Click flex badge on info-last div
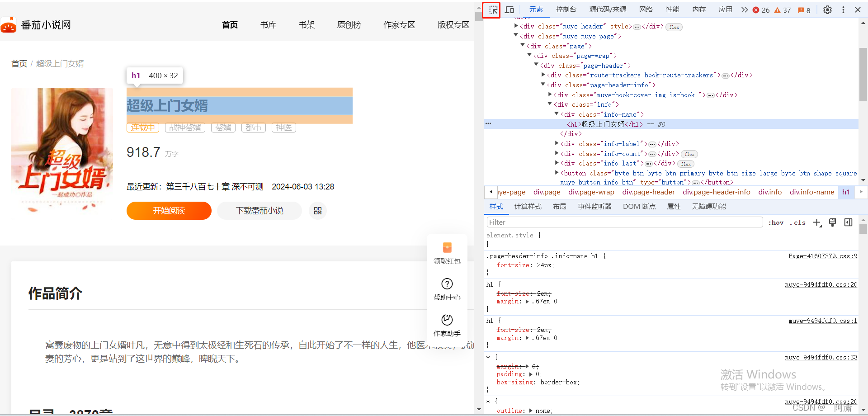 click(x=686, y=164)
